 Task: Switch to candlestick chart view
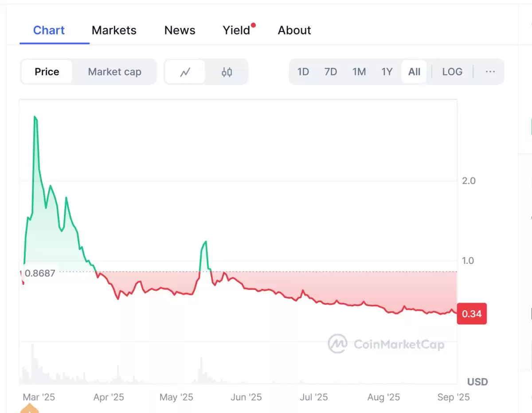coord(227,72)
